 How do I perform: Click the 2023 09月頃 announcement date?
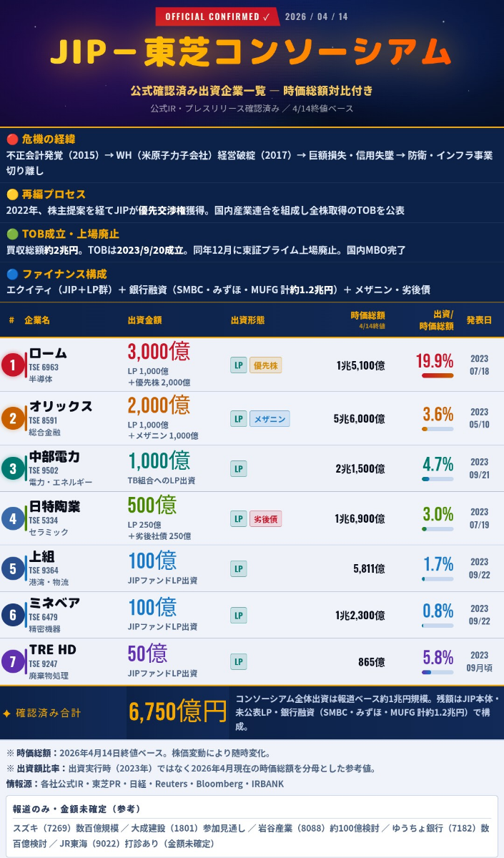pyautogui.click(x=479, y=661)
